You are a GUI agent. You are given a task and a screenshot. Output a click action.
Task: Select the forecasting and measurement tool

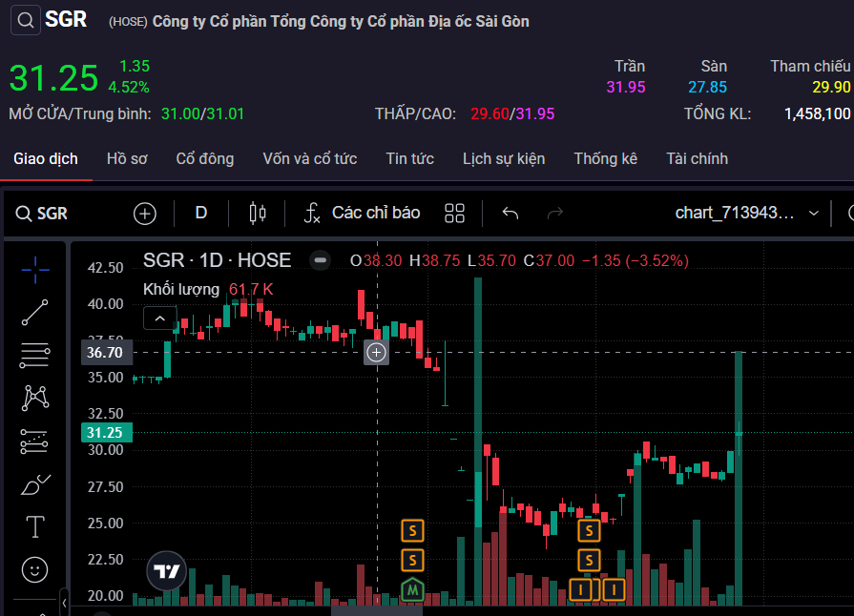(33, 441)
